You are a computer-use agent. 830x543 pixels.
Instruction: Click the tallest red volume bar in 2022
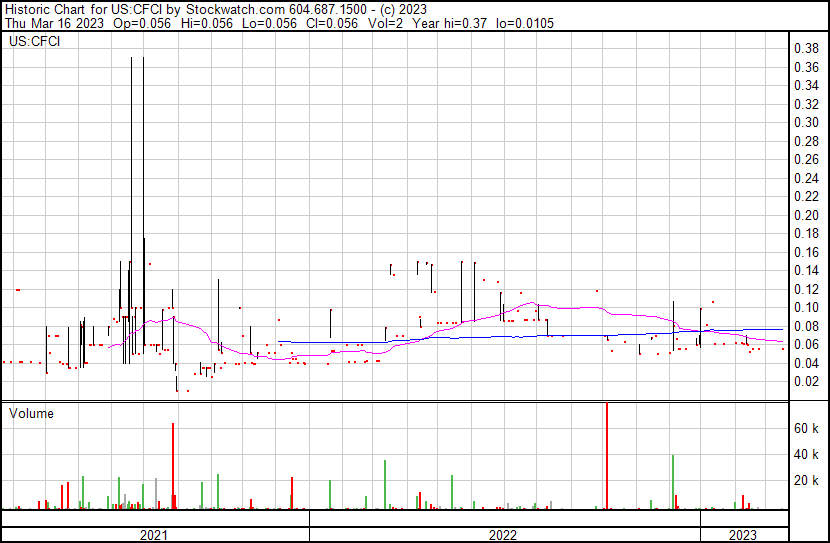click(x=606, y=455)
